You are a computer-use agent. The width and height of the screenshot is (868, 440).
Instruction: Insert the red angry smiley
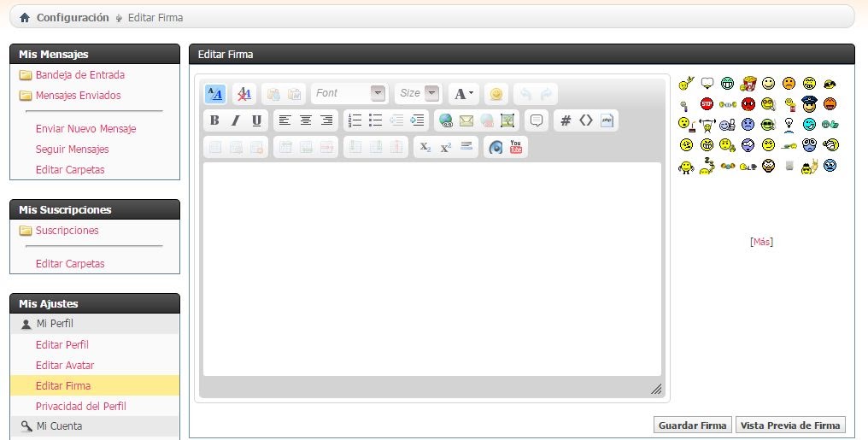(x=748, y=103)
